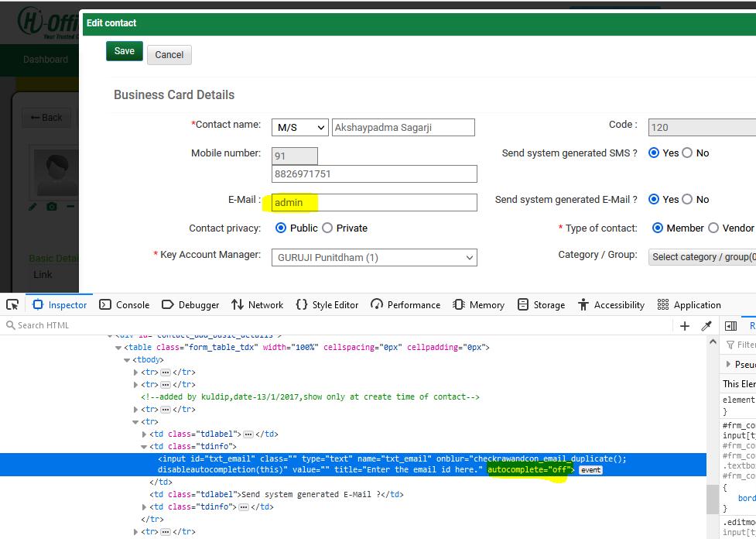Click the event badge on the email input

click(x=590, y=469)
